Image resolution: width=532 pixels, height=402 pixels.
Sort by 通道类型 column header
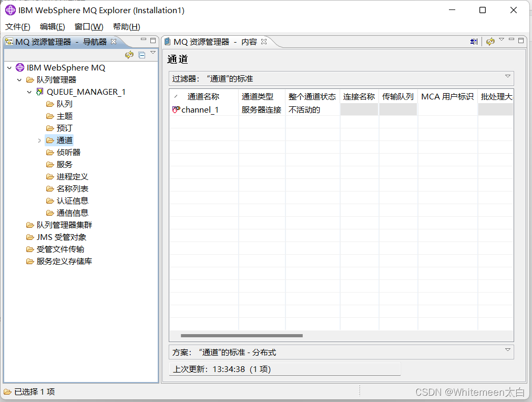click(x=262, y=97)
